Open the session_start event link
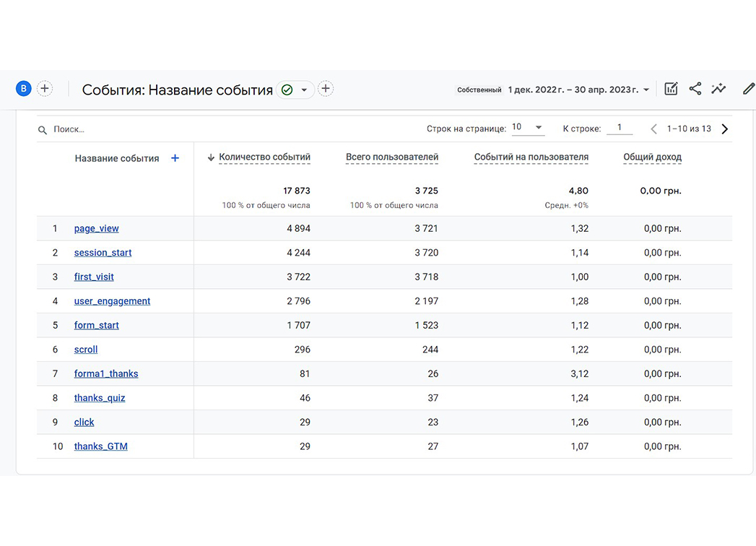 [103, 253]
